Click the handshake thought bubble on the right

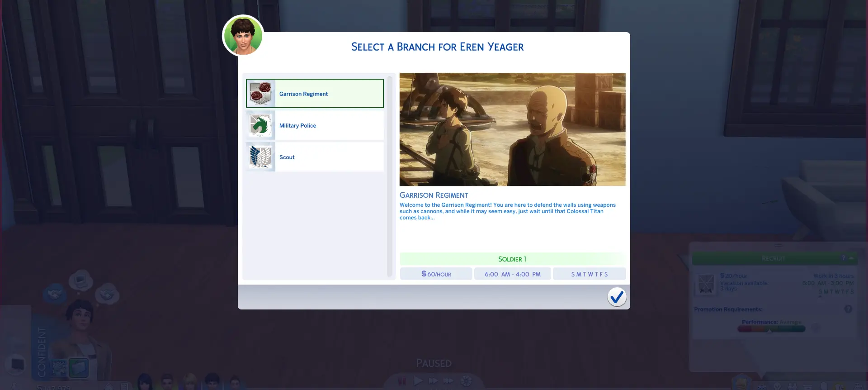(x=108, y=295)
